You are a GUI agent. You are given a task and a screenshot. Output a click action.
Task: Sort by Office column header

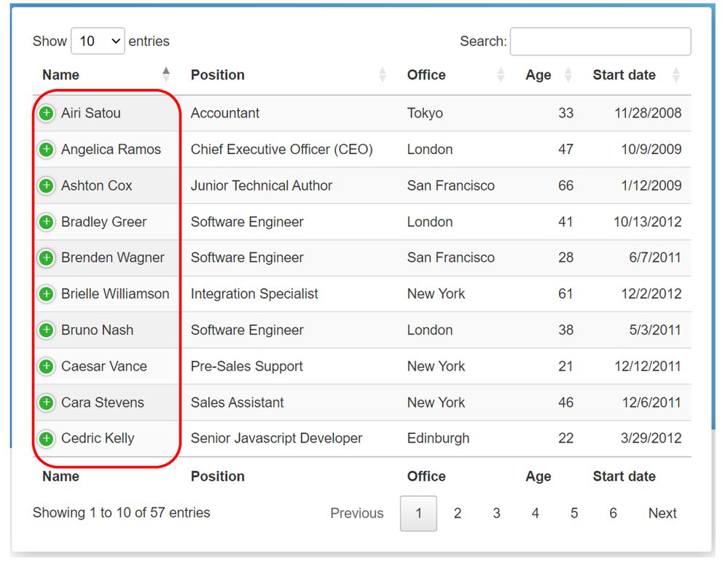[426, 75]
